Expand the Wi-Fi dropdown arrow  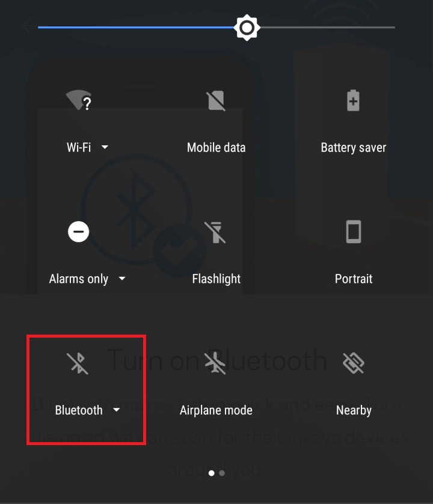coord(105,147)
